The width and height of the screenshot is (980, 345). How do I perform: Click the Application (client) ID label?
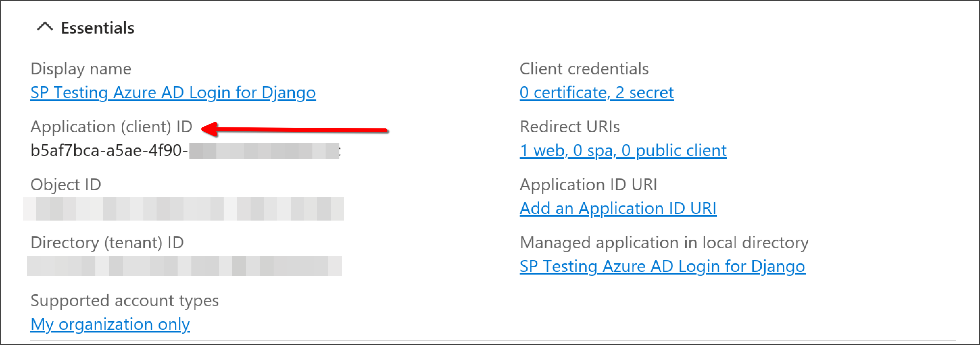click(111, 126)
